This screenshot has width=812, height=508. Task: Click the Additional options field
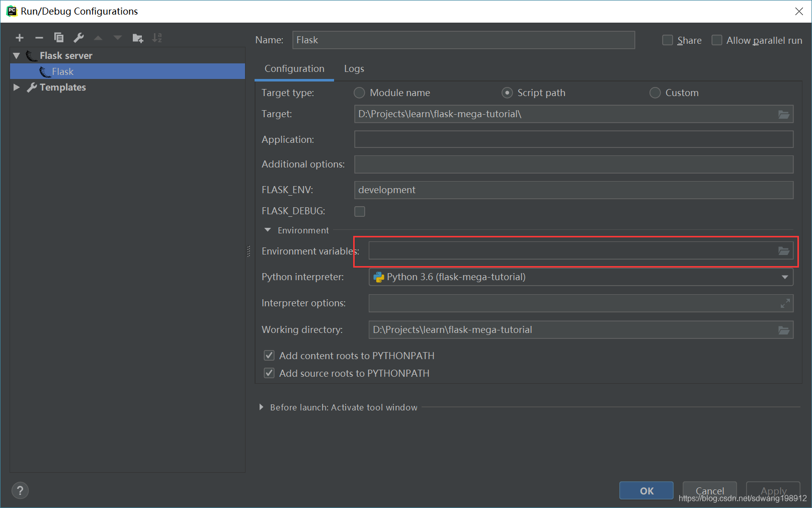tap(574, 164)
